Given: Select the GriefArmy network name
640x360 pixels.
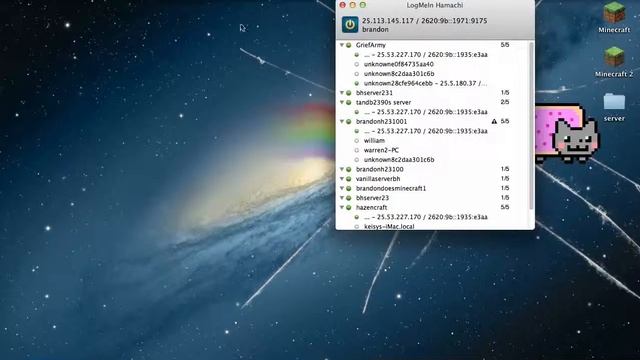Looking at the screenshot, I should [371, 45].
